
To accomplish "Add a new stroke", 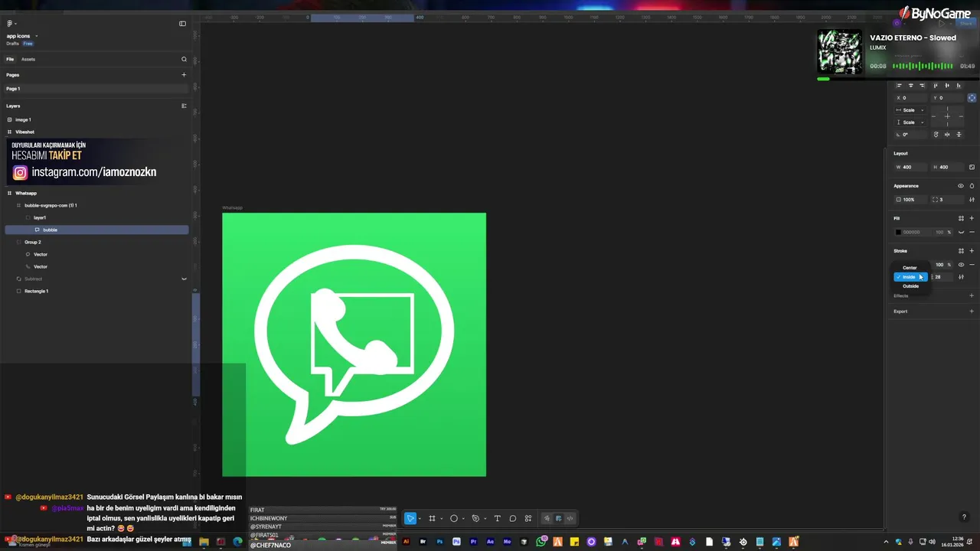I will [x=972, y=250].
